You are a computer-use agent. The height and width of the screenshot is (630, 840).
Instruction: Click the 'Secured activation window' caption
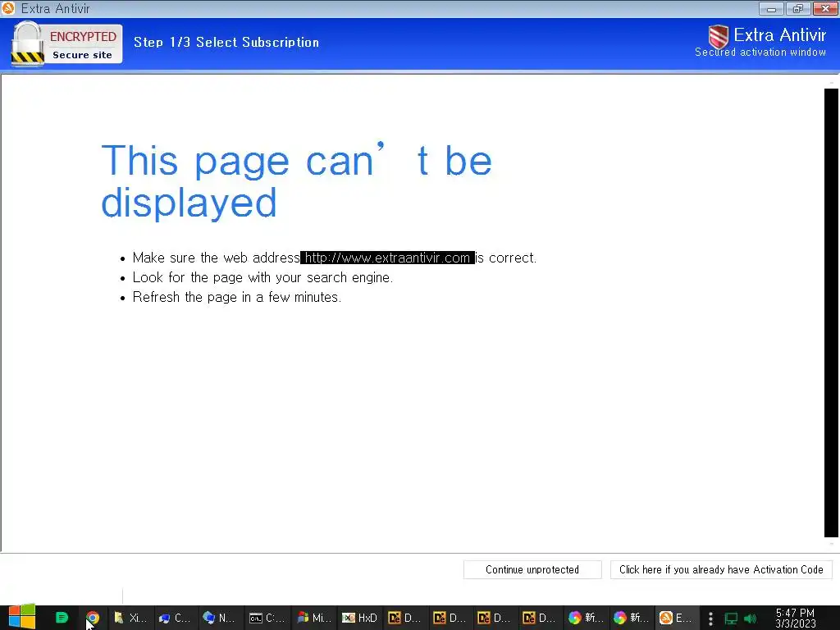pyautogui.click(x=760, y=52)
